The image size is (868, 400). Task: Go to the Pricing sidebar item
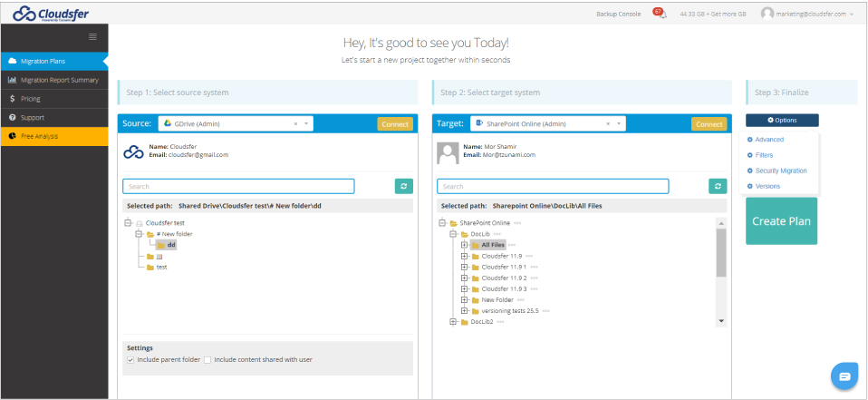[53, 99]
